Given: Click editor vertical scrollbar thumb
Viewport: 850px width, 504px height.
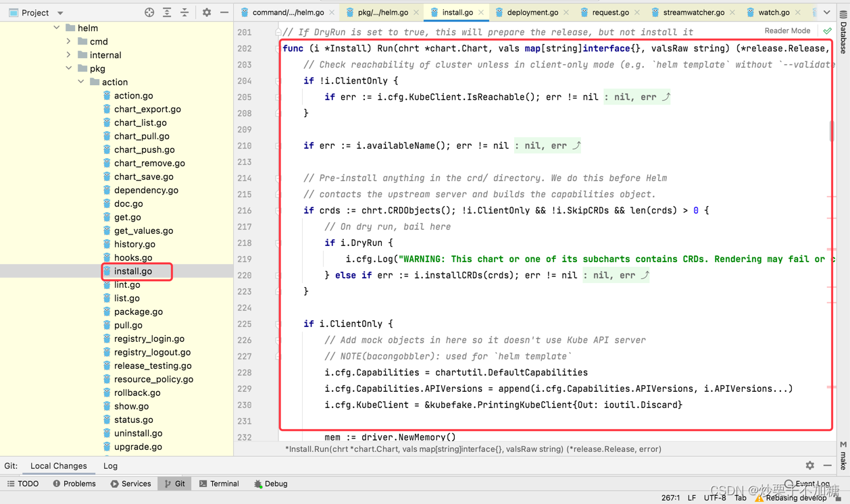Looking at the screenshot, I should (832, 131).
